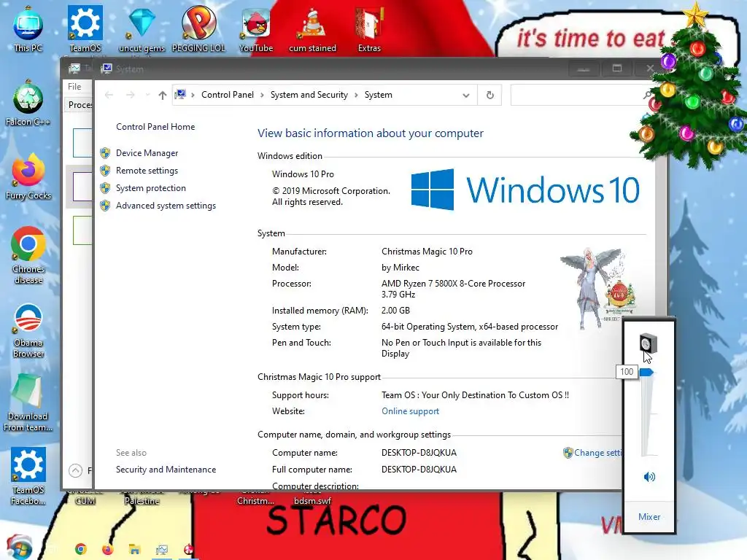Viewport: 747px width, 560px height.
Task: Click the shield icon next to Device Manager
Action: click(x=105, y=153)
